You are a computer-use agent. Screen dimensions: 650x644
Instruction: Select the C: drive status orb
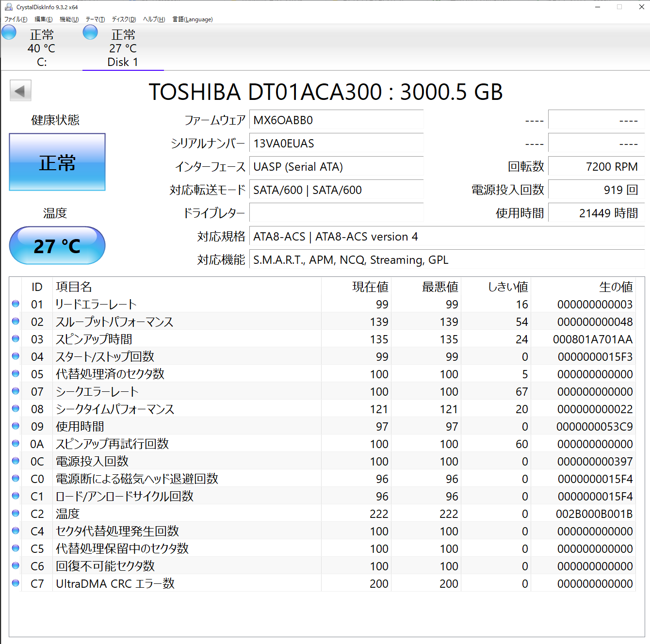point(9,32)
